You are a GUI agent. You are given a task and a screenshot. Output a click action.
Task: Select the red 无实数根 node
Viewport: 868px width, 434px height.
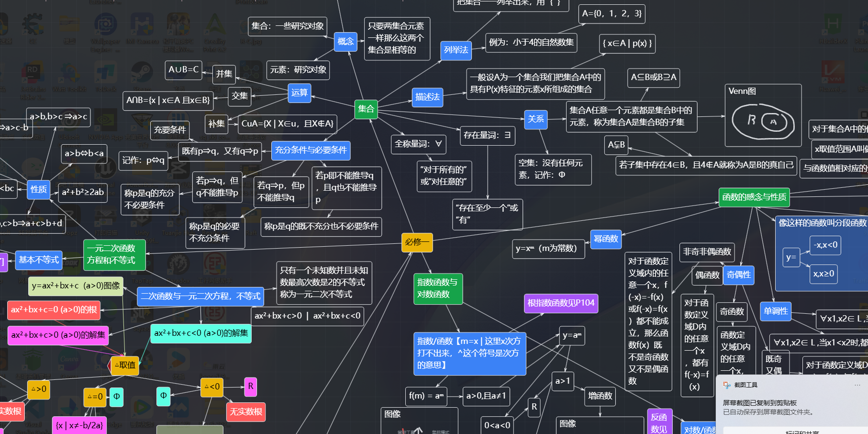246,411
